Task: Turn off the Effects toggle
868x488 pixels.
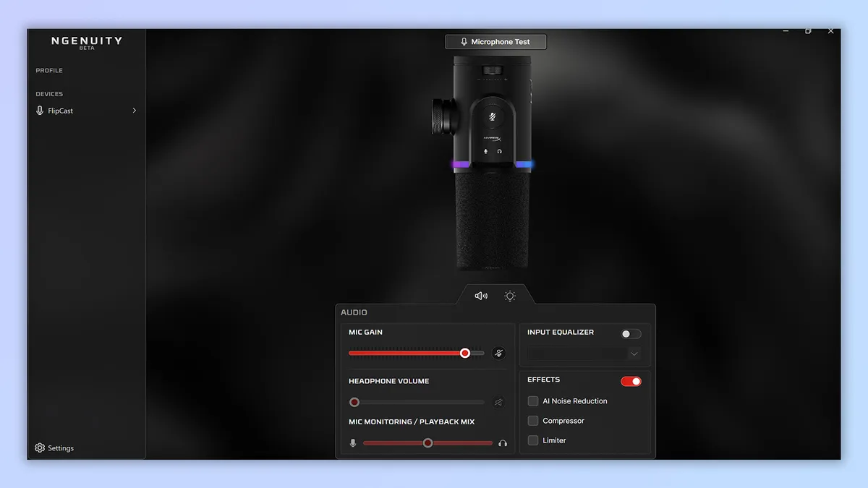Action: [631, 381]
